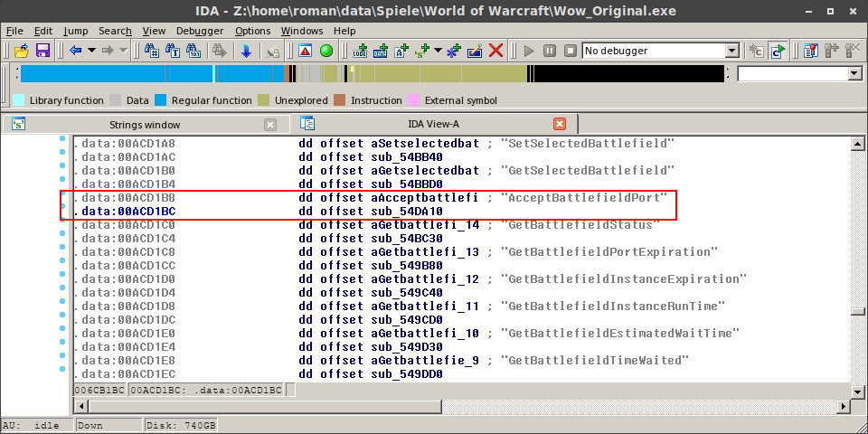Start the debugger process play button
The height and width of the screenshot is (434, 868).
[529, 51]
